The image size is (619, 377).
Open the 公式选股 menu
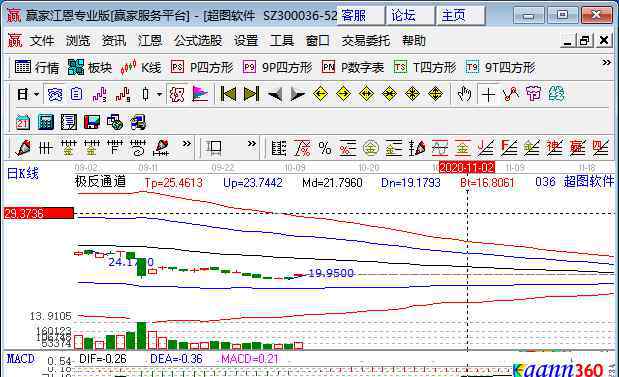click(198, 40)
